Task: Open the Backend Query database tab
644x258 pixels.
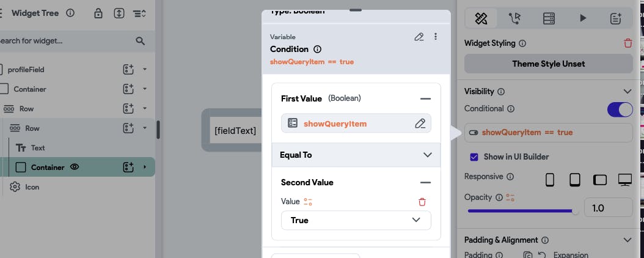Action: click(549, 18)
